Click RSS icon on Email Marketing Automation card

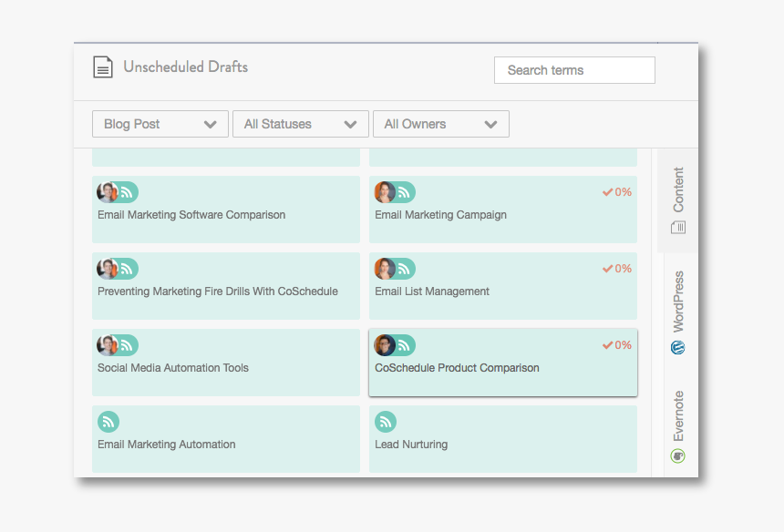coord(108,422)
